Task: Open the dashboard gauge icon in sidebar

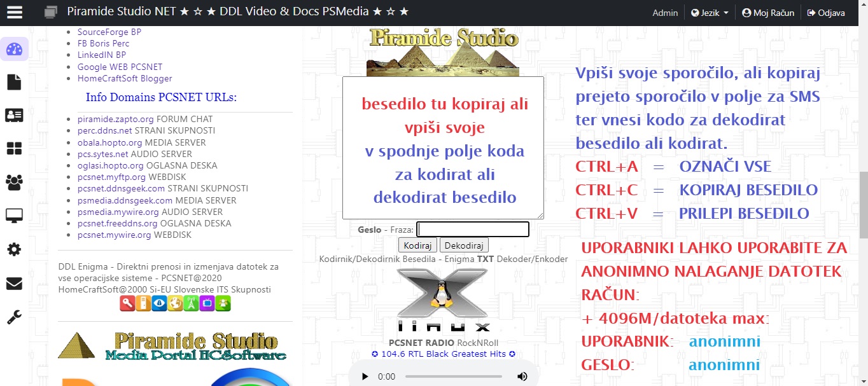Action: (x=14, y=50)
